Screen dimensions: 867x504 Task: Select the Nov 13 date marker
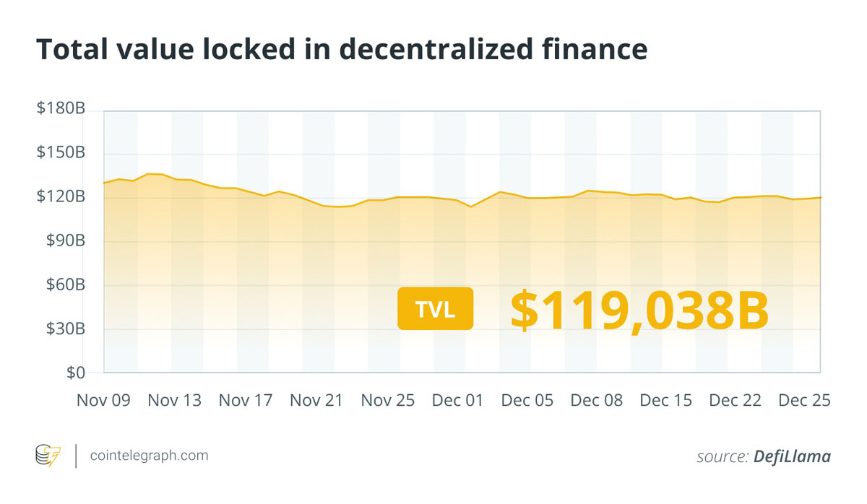click(x=174, y=400)
